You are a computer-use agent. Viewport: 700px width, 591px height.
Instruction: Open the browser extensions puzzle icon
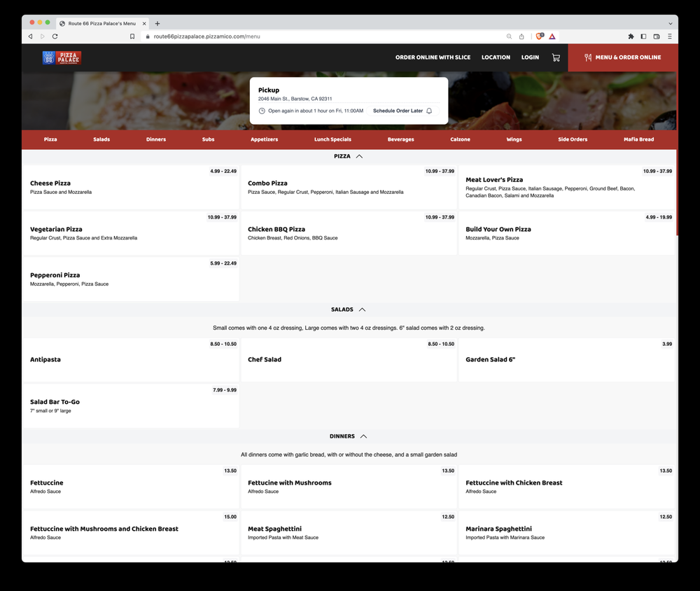[631, 36]
